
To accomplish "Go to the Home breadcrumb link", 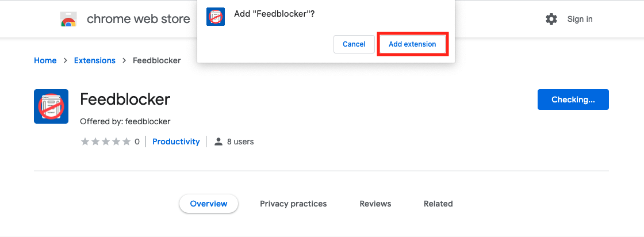I will 45,60.
